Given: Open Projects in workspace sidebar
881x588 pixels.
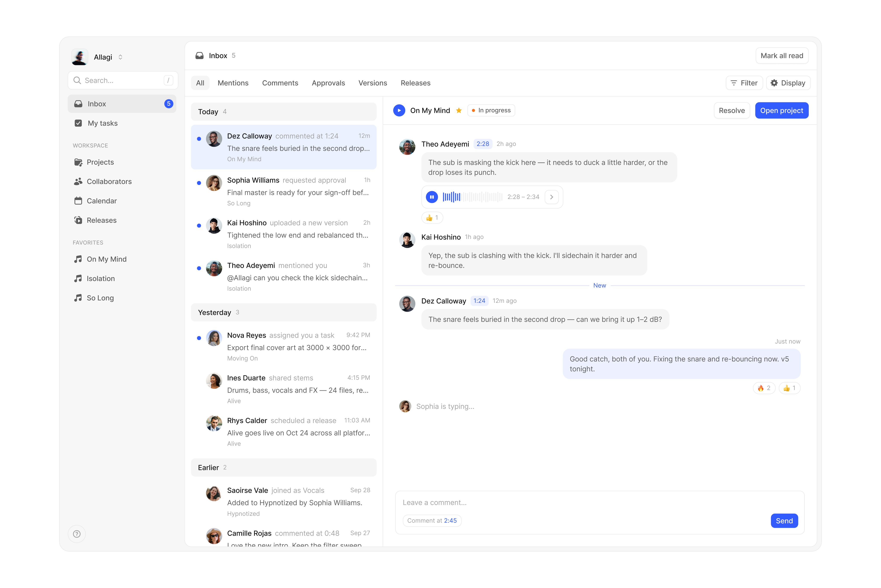Looking at the screenshot, I should (122, 162).
